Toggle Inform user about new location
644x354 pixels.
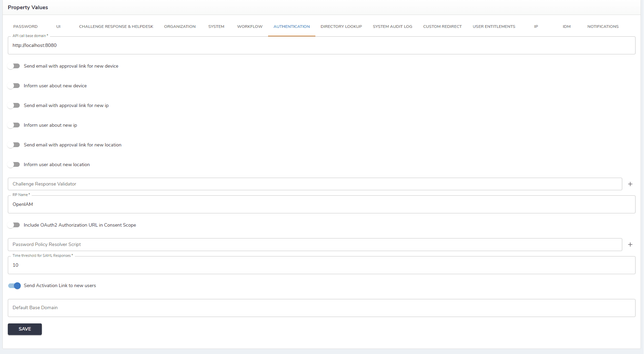14,165
